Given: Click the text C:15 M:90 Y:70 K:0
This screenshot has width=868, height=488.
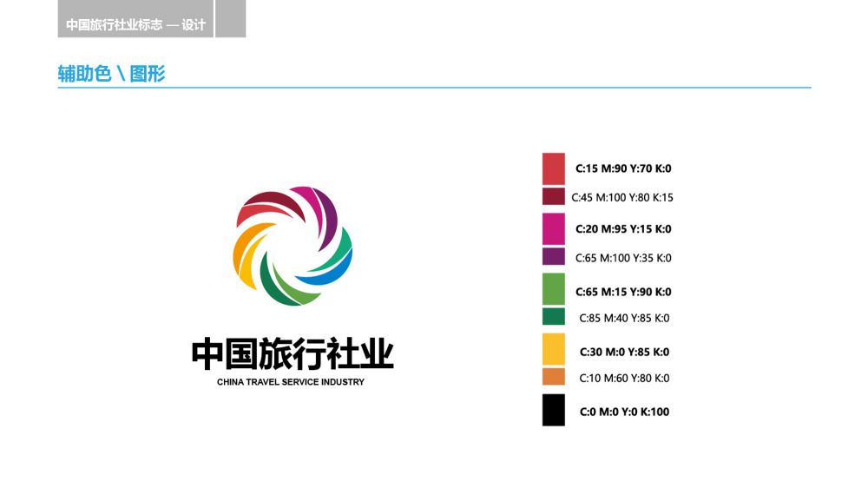Looking at the screenshot, I should click(623, 168).
